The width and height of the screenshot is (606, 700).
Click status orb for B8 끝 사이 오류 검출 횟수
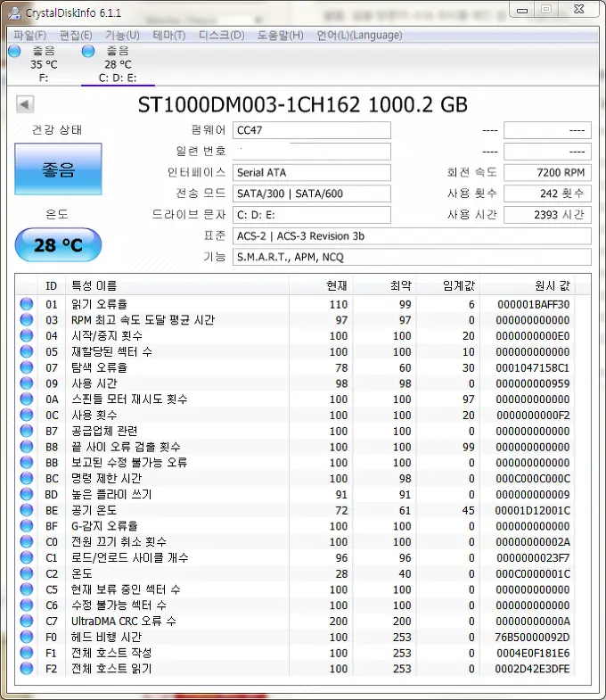point(27,447)
